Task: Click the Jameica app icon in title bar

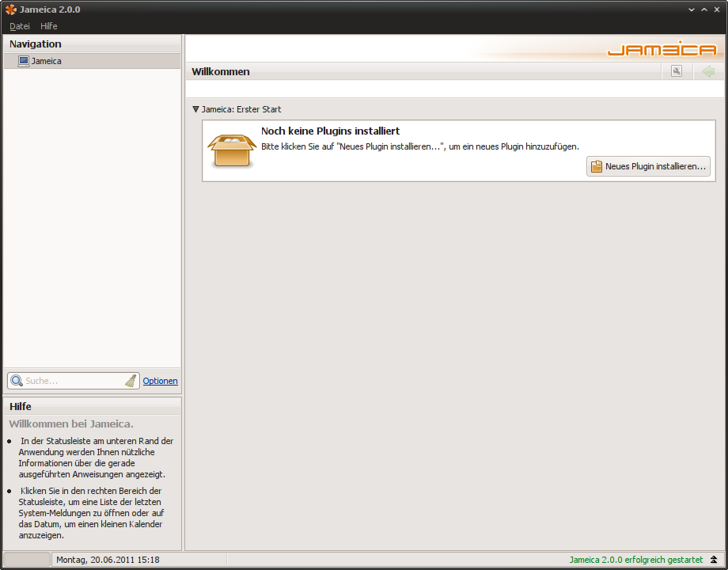Action: coord(10,9)
